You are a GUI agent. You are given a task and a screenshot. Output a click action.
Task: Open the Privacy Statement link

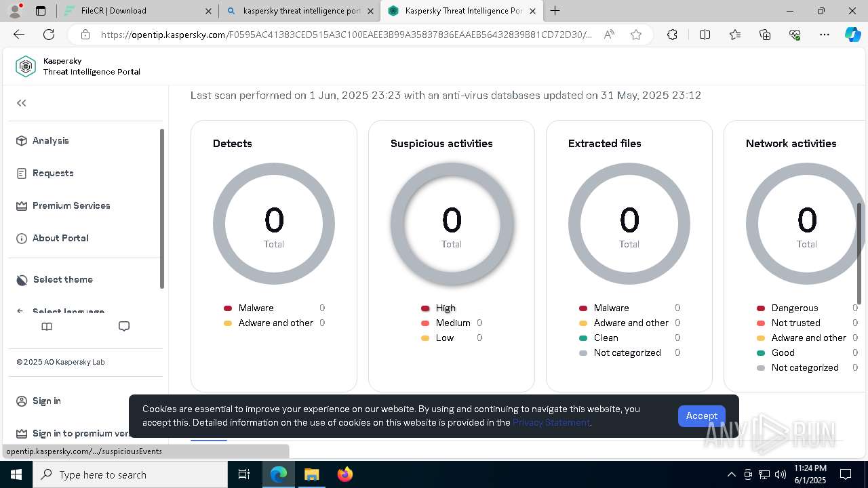tap(551, 422)
